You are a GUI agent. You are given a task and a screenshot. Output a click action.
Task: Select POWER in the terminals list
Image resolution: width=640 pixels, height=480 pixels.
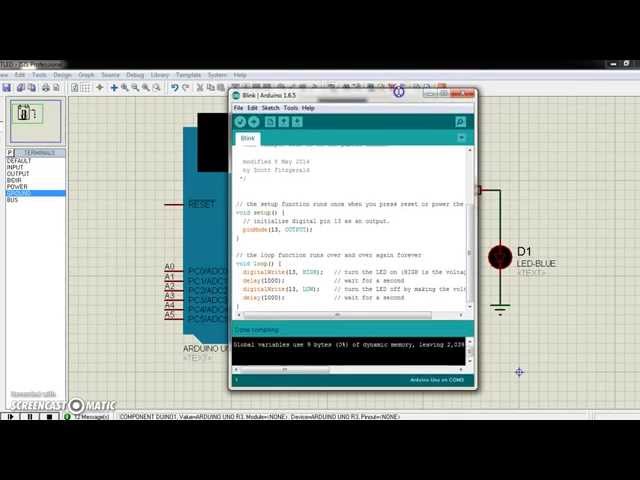tap(35, 187)
